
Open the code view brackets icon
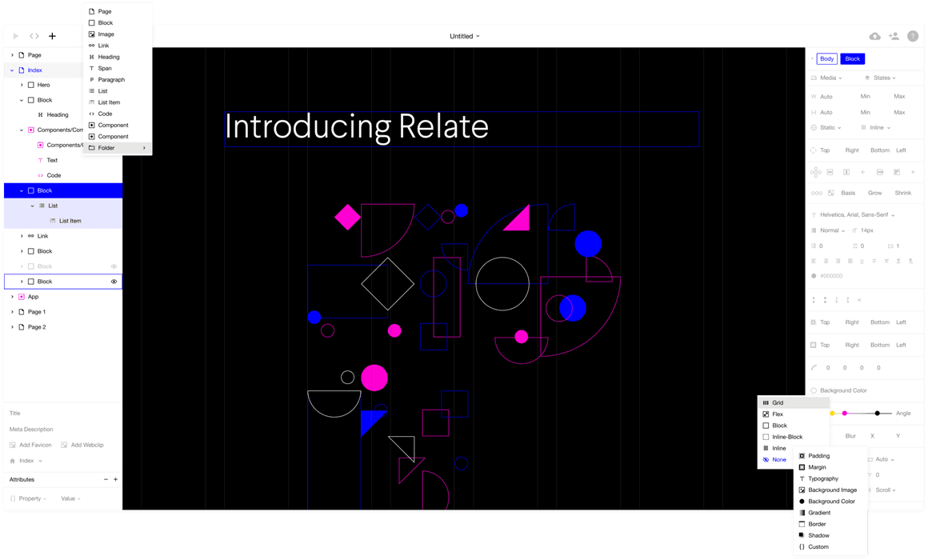[x=34, y=36]
